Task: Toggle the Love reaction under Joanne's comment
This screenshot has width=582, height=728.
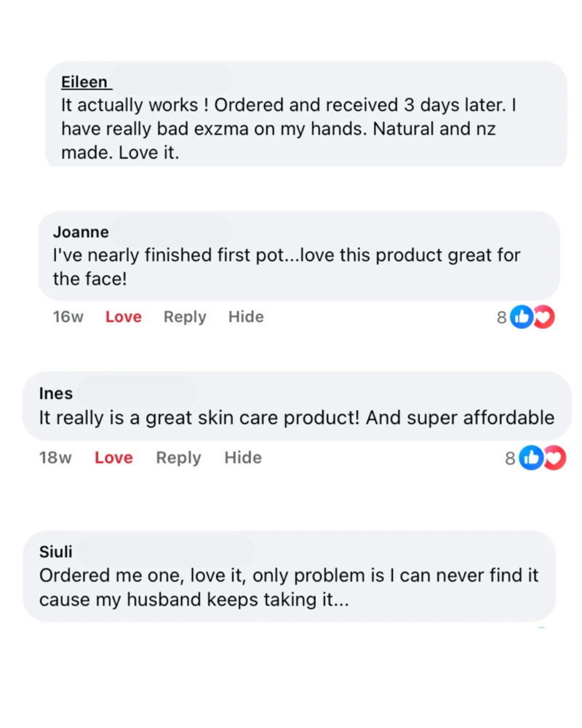Action: pos(123,317)
